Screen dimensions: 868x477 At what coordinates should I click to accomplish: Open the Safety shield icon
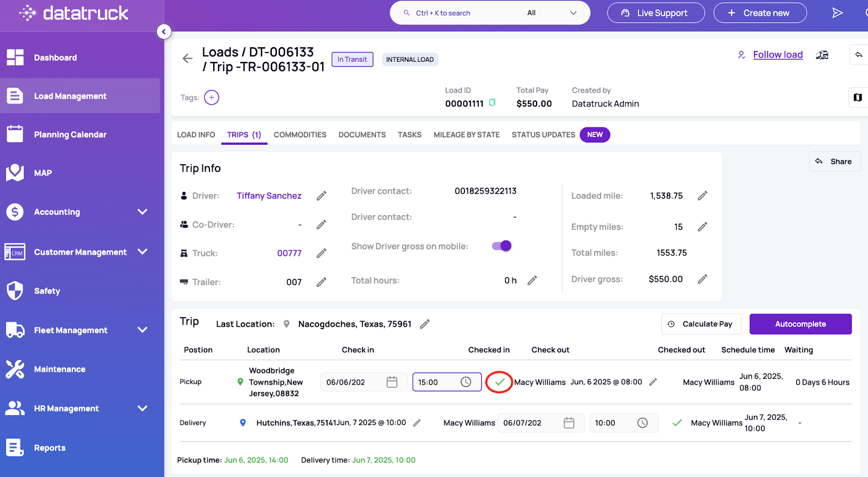[x=15, y=291]
